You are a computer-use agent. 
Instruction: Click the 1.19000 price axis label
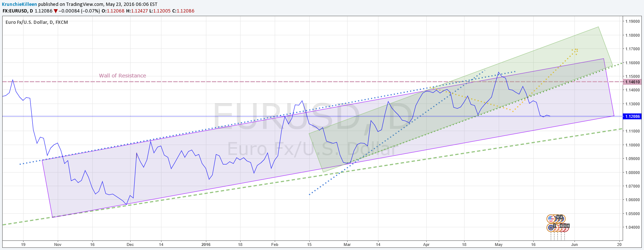(x=633, y=21)
